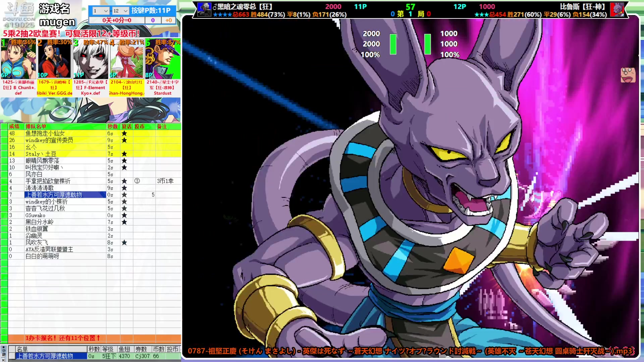Select the 12P player avatar 比鲁斯

pos(616,9)
